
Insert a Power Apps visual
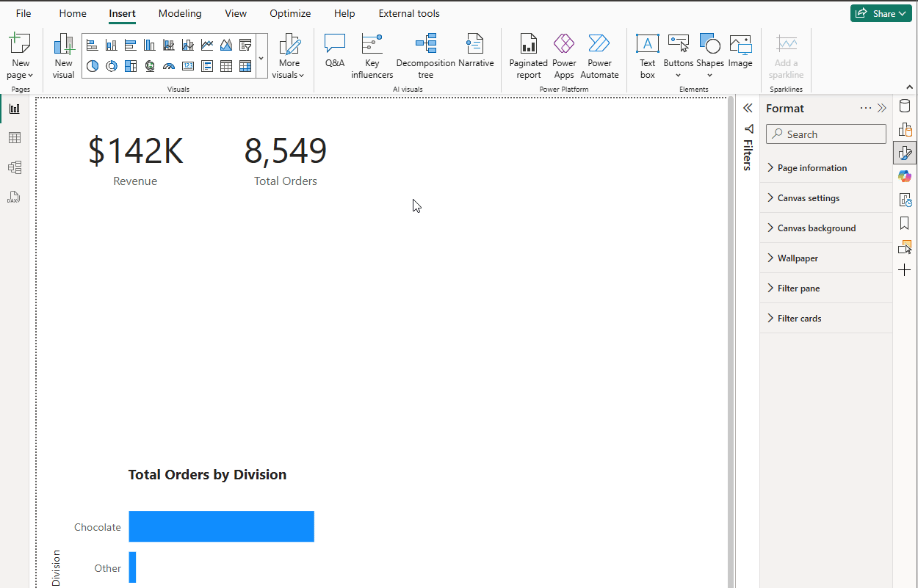(x=564, y=56)
